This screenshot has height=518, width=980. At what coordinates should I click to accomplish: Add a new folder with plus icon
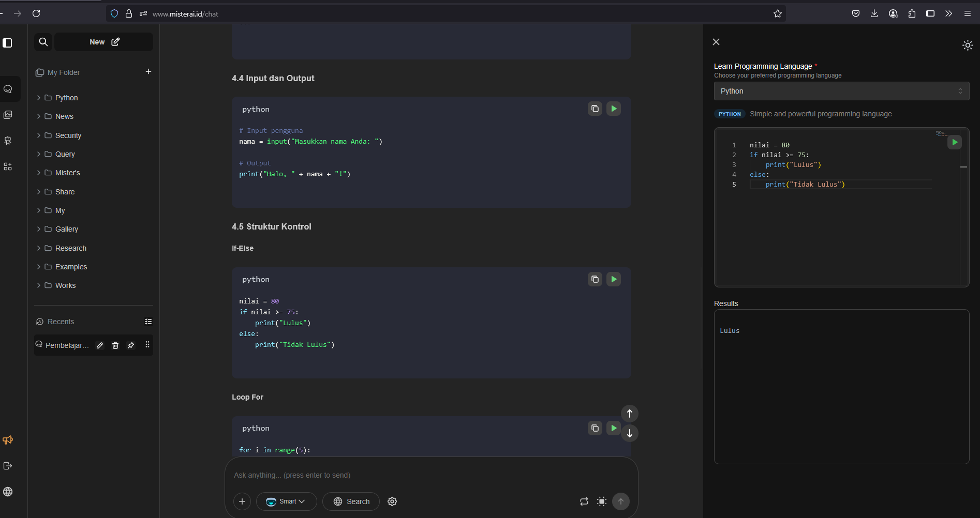tap(149, 72)
